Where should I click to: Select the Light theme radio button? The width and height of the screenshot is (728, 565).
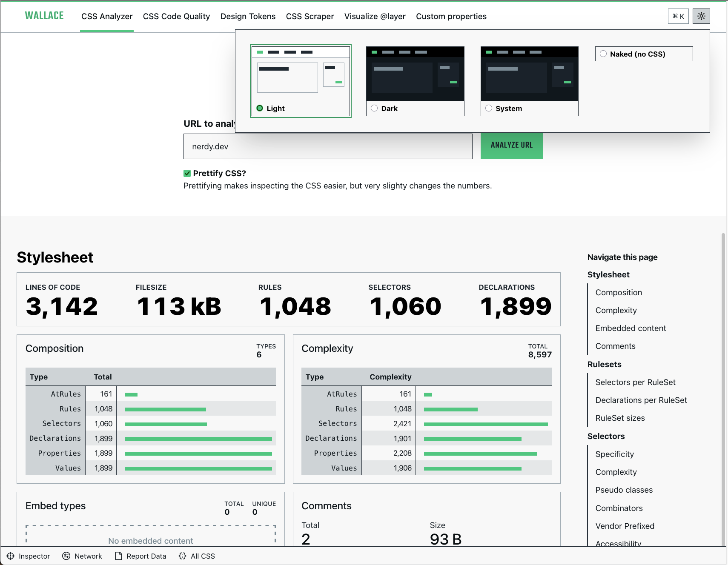260,108
